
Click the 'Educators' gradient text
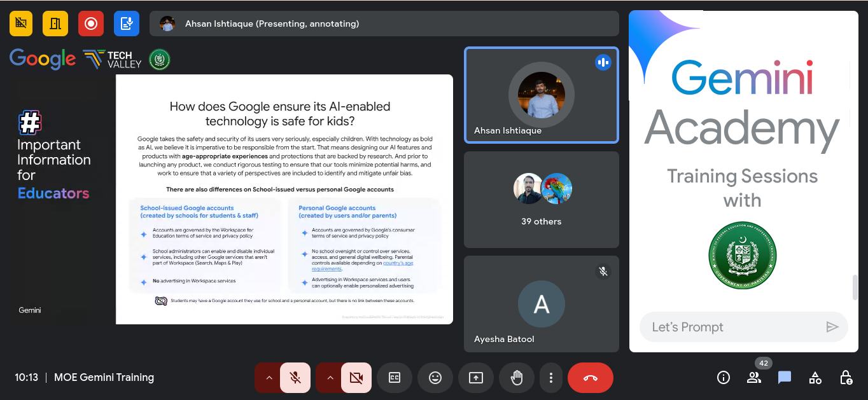tap(53, 193)
